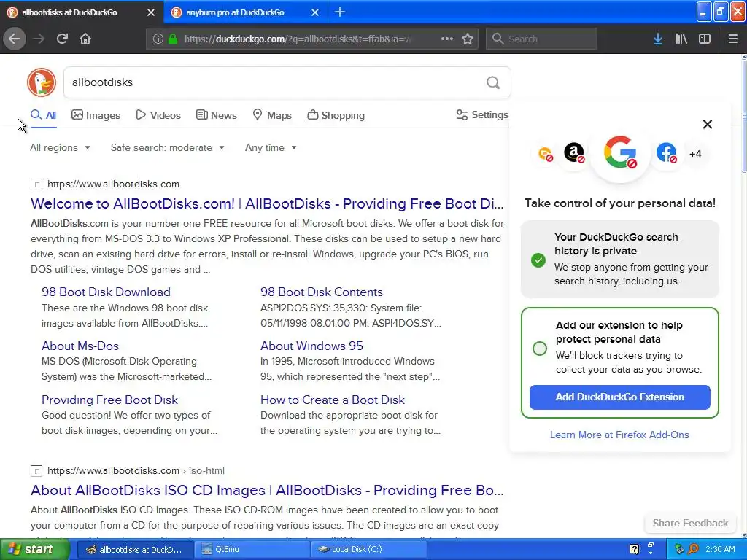Click the forward navigation arrow
This screenshot has height=560, width=747.
point(39,39)
